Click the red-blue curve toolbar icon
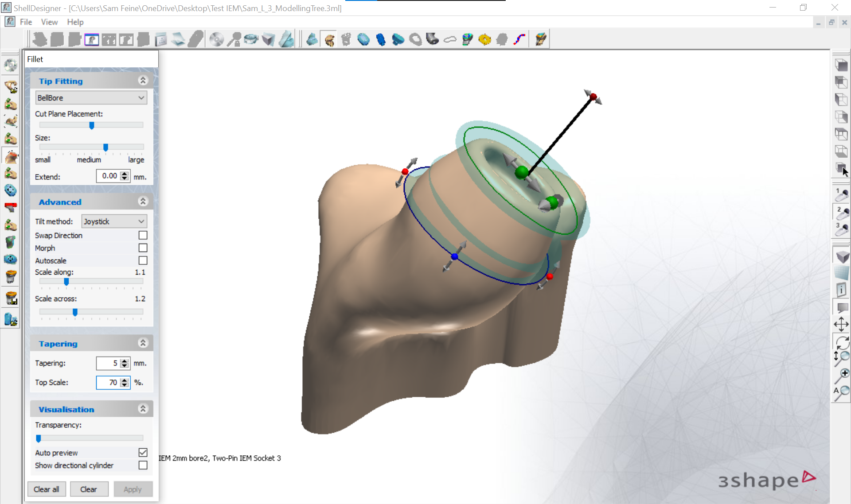 [520, 39]
